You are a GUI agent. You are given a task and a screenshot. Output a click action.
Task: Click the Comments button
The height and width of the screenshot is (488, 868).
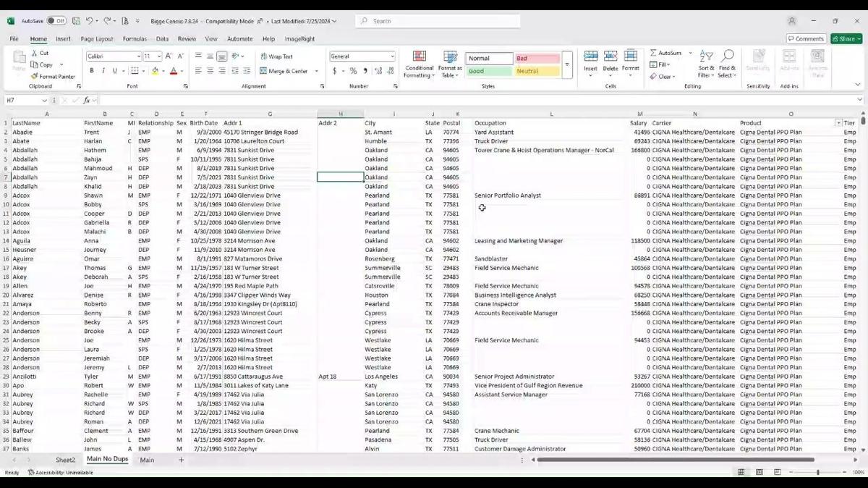pyautogui.click(x=806, y=39)
